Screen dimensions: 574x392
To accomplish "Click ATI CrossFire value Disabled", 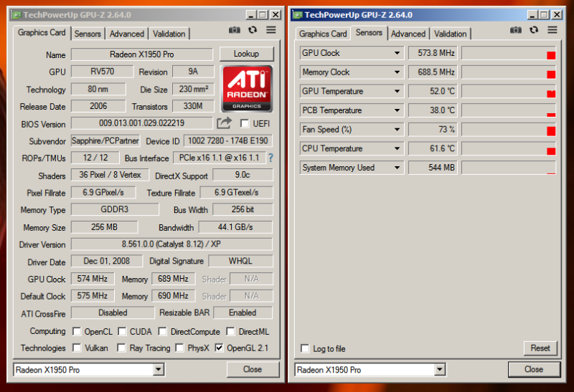I will pos(113,312).
